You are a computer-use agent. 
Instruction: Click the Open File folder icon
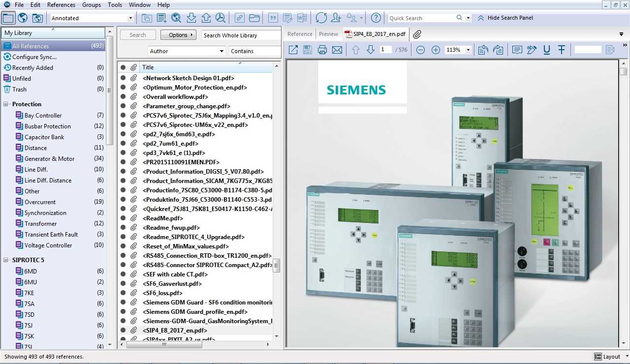[254, 18]
